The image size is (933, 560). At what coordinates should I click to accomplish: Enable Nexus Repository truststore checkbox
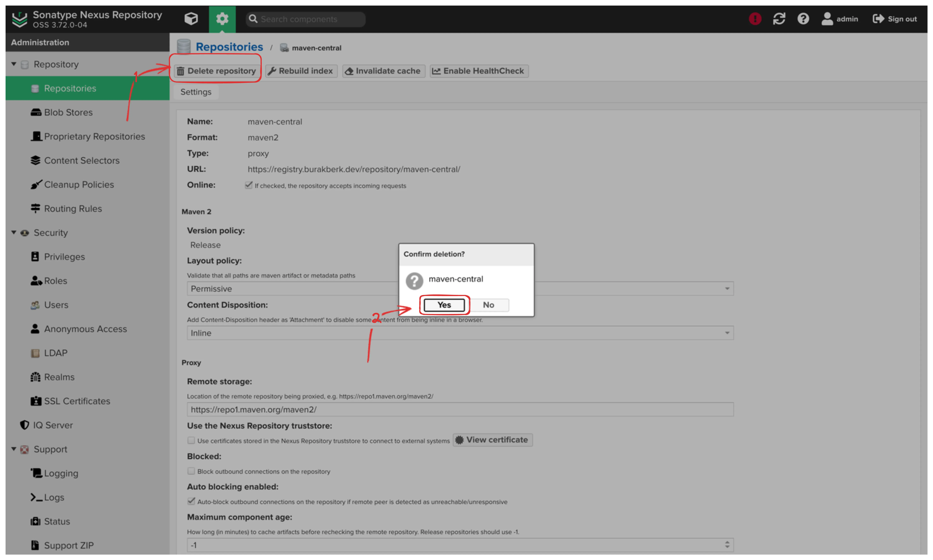pos(191,440)
